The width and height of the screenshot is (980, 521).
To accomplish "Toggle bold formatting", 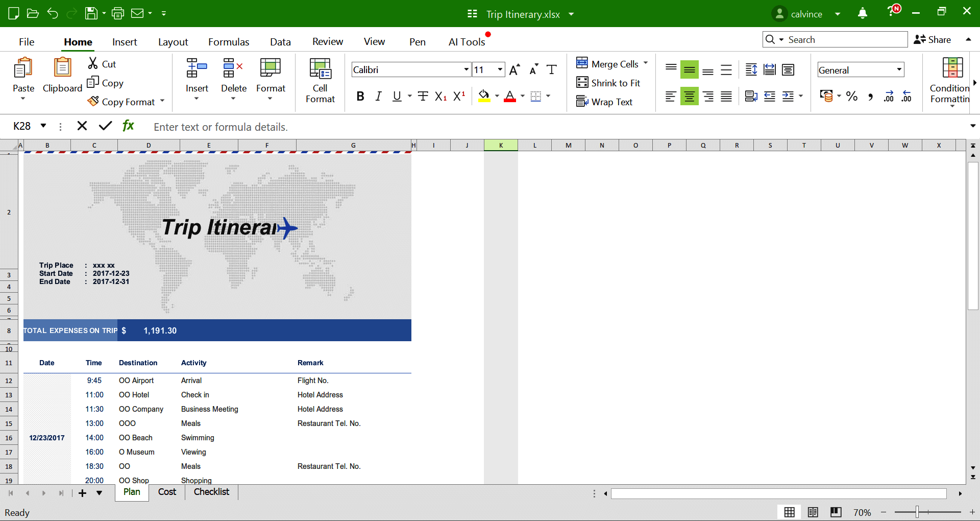I will (x=360, y=96).
